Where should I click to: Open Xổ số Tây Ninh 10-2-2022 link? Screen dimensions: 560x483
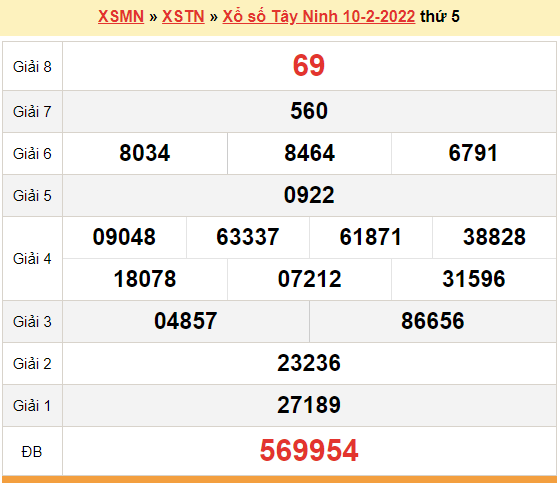pos(319,16)
